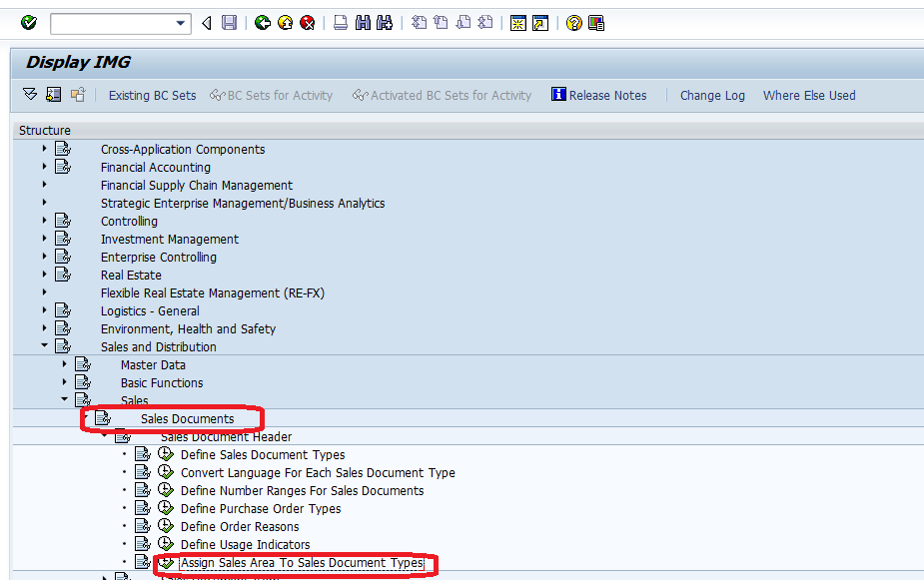The width and height of the screenshot is (924, 580).
Task: Open documentation icon beside Sales Documents node
Action: click(103, 418)
